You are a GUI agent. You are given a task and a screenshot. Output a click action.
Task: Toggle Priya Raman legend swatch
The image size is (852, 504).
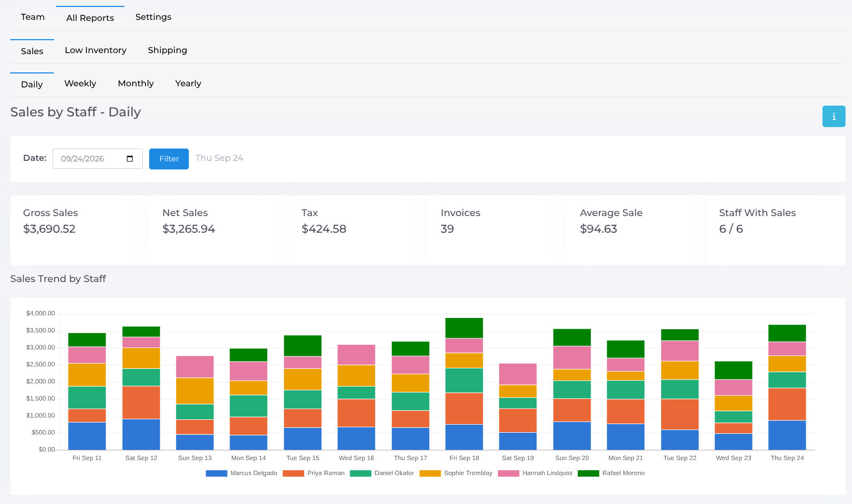[x=293, y=473]
